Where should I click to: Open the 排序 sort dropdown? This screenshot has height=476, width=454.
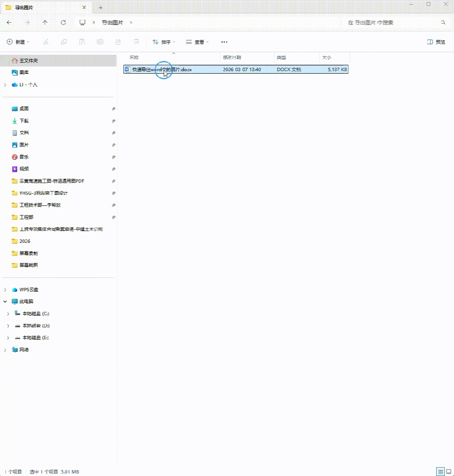click(x=164, y=42)
